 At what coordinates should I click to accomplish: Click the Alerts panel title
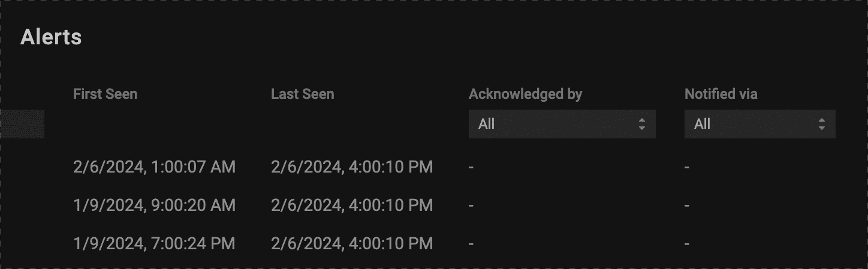point(51,37)
